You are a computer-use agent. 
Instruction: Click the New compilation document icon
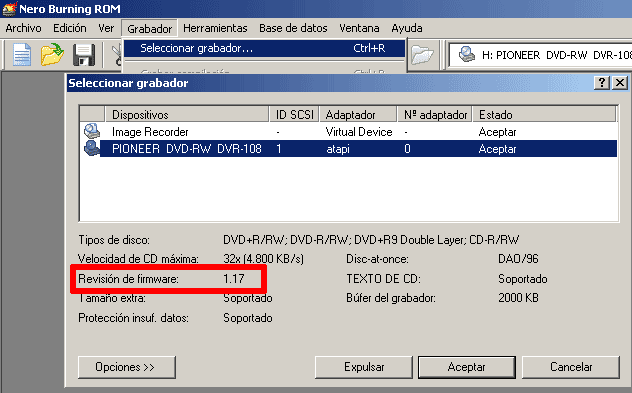(x=22, y=55)
